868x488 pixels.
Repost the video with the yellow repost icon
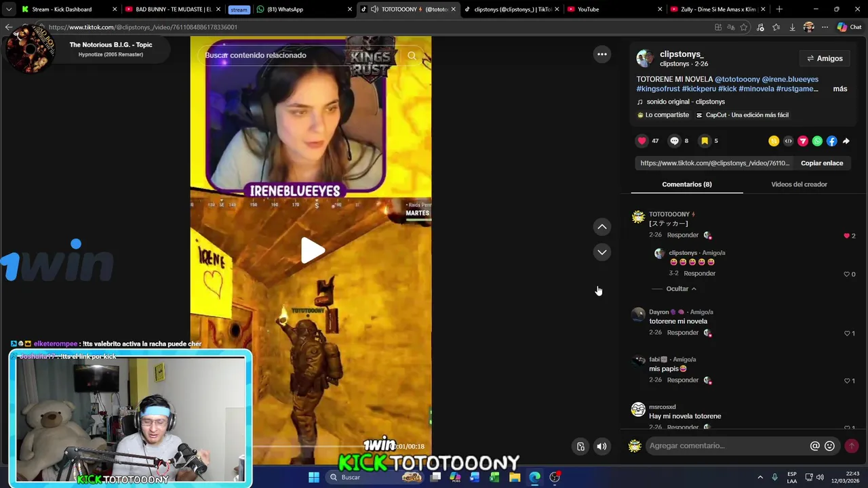pyautogui.click(x=774, y=141)
